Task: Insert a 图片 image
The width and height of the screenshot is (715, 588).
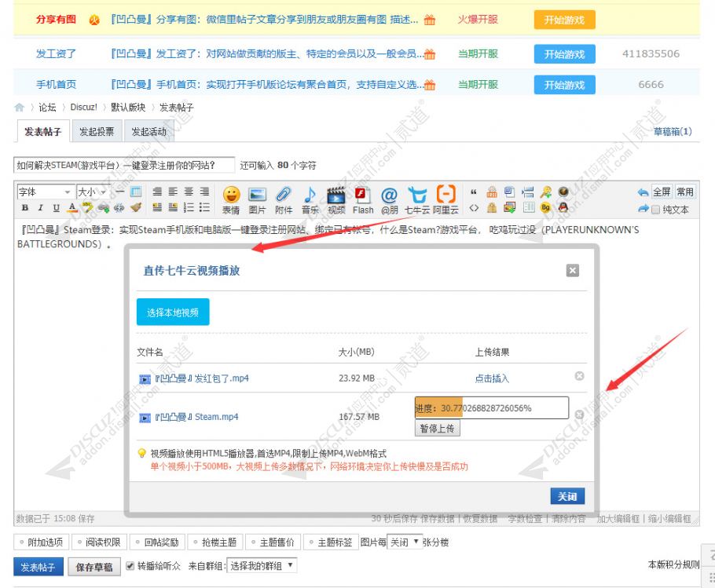Action: pos(257,200)
